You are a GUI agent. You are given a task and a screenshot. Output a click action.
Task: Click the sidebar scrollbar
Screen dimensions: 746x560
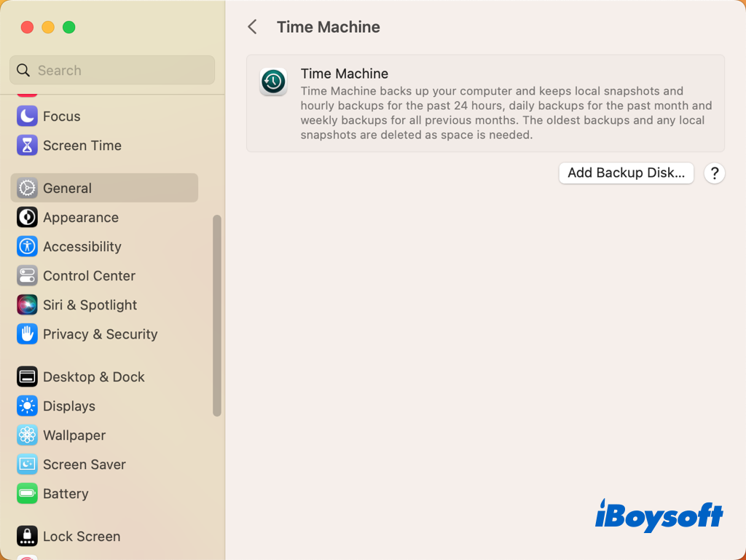click(217, 313)
